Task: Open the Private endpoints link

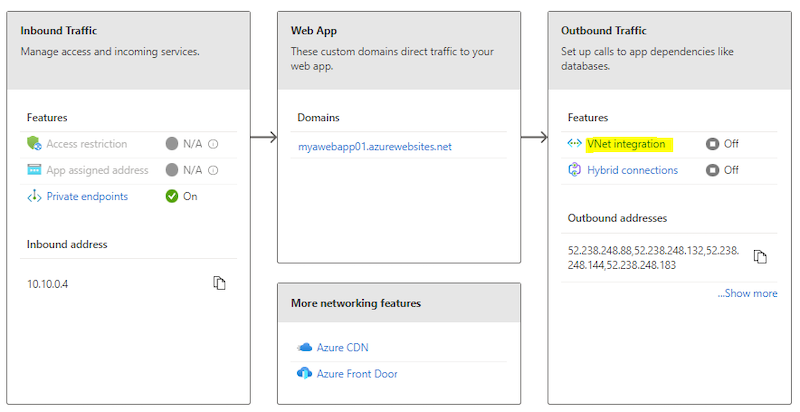Action: pos(87,196)
